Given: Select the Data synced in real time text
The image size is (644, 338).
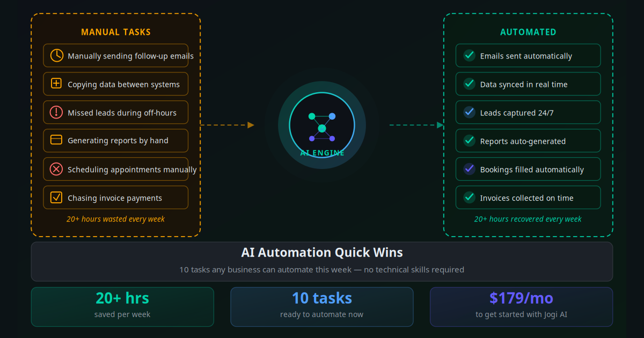Looking at the screenshot, I should [x=524, y=84].
